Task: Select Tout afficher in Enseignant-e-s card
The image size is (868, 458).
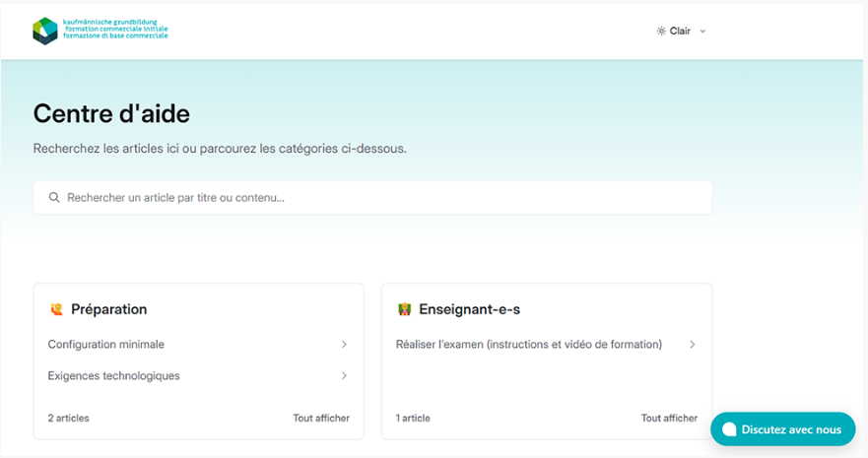Action: (669, 419)
